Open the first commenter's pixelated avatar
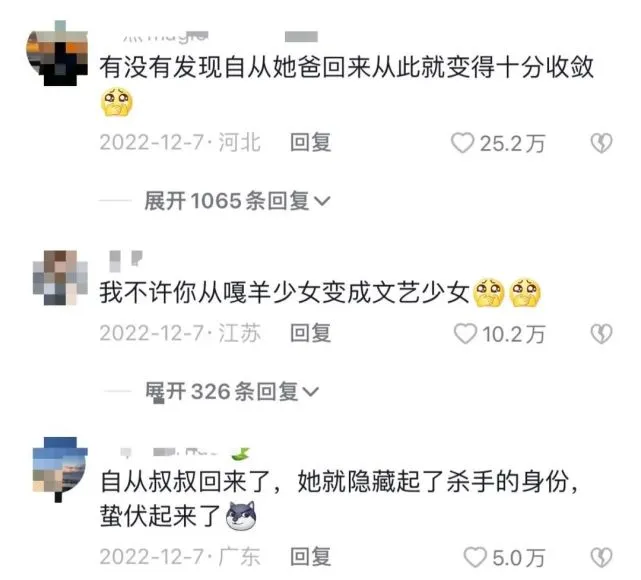This screenshot has height=580, width=641. click(x=57, y=53)
